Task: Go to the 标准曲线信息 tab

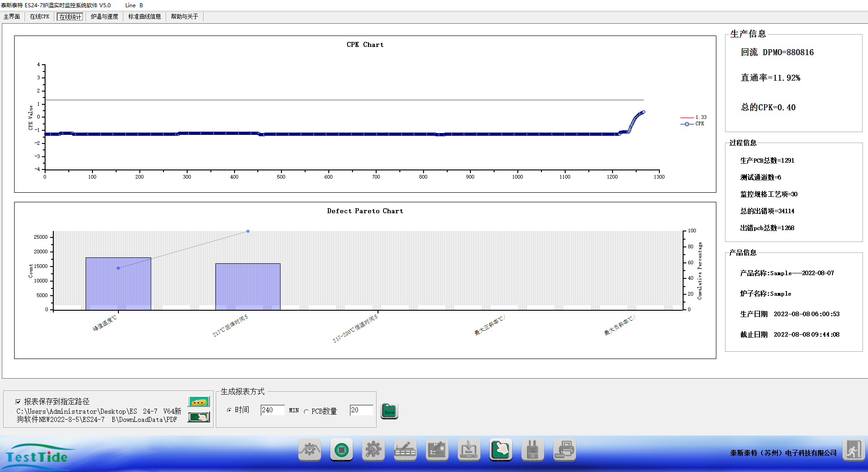Action: point(144,17)
